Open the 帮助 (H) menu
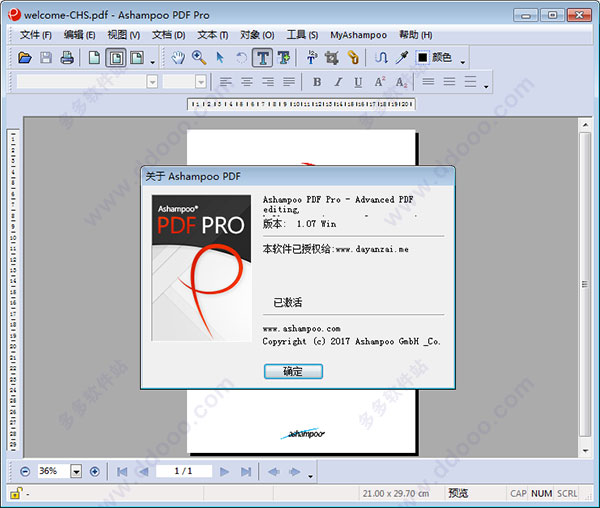 tap(416, 35)
